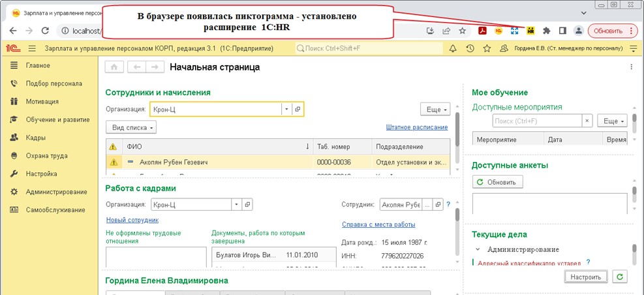This screenshot has width=644, height=295.
Task: Click the browser Обновить update button
Action: coord(611,31)
